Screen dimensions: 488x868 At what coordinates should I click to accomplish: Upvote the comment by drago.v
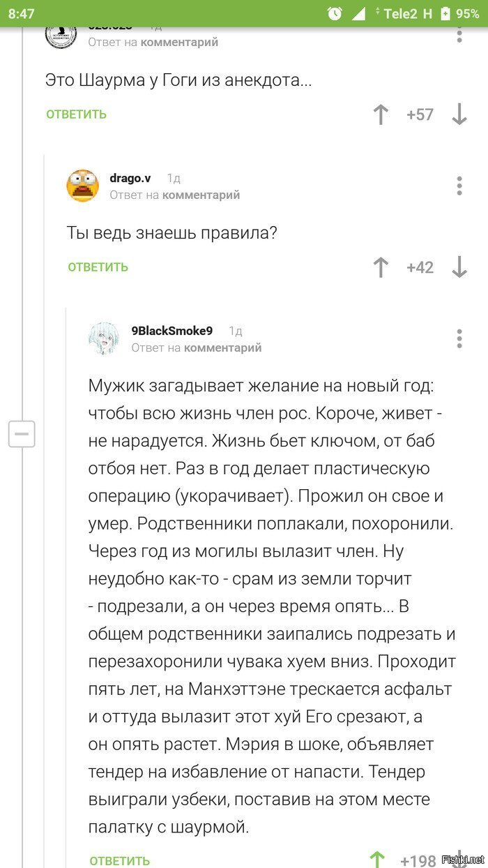381,267
